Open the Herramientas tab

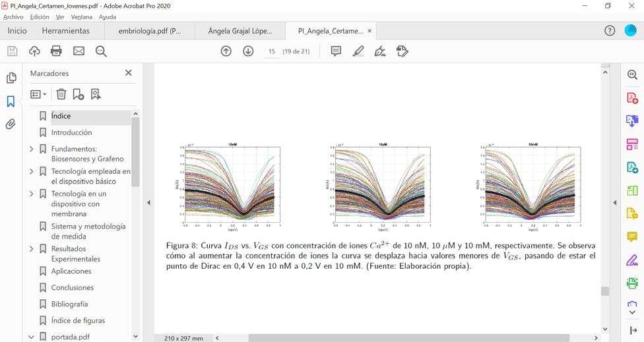pyautogui.click(x=66, y=31)
